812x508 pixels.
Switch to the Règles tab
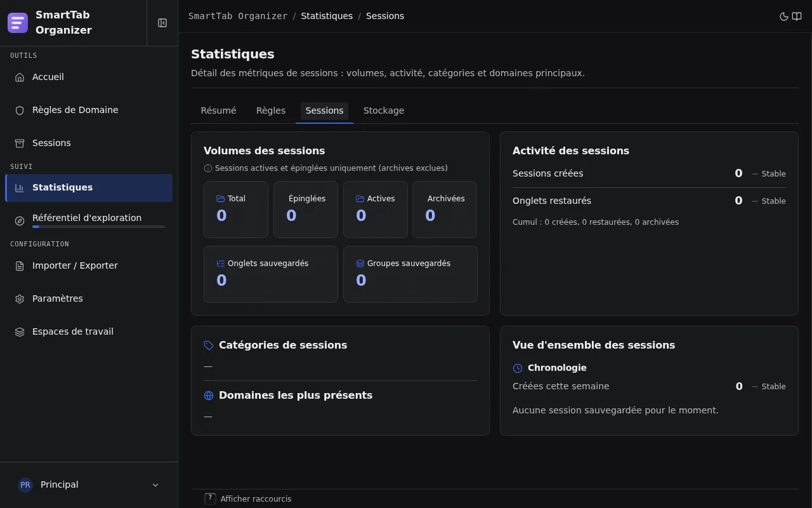point(271,110)
